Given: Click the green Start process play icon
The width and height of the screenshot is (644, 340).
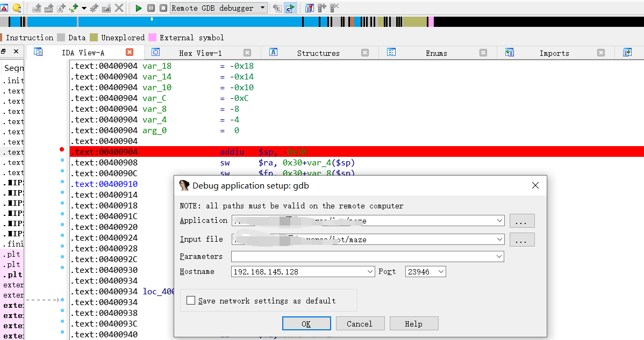Looking at the screenshot, I should (x=139, y=8).
